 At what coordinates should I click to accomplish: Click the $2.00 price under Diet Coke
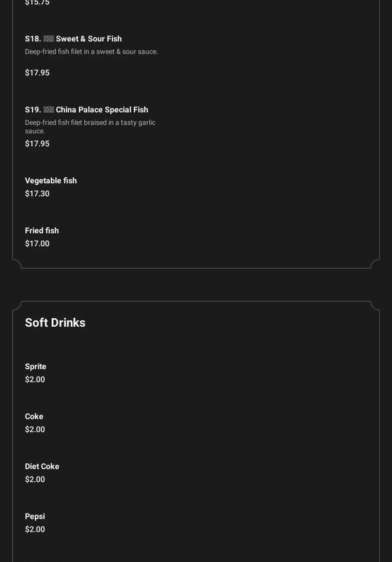click(35, 480)
